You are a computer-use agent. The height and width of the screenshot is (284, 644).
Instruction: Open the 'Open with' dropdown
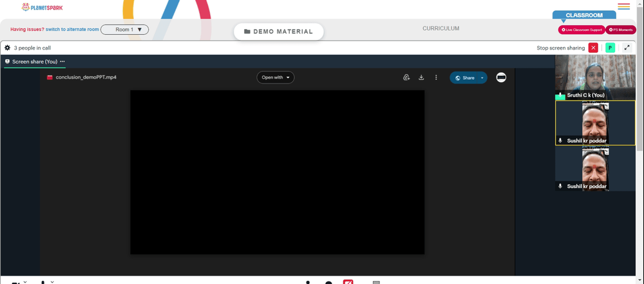tap(276, 77)
